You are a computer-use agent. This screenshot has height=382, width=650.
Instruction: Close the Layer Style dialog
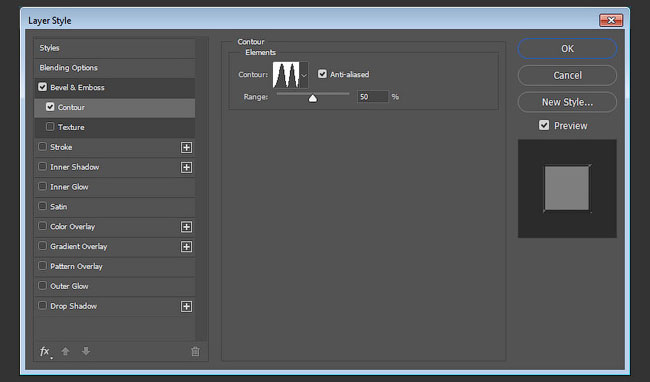pyautogui.click(x=611, y=20)
